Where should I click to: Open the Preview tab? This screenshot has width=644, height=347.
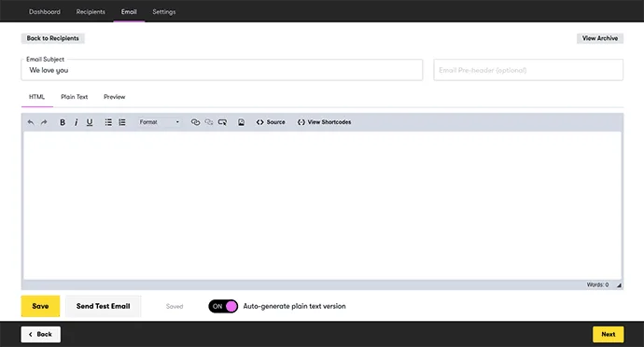(115, 97)
